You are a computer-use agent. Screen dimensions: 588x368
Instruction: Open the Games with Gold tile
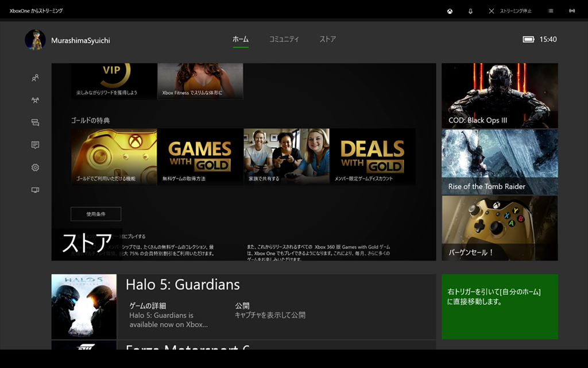[200, 156]
